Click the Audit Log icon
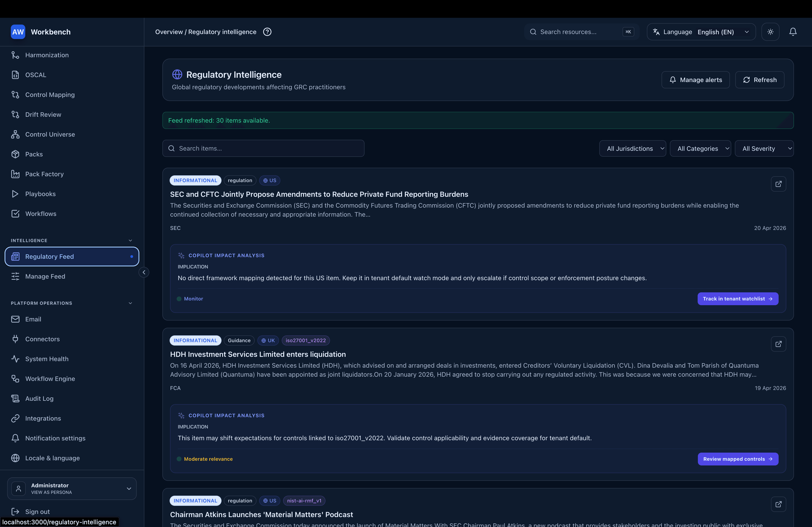 click(x=15, y=399)
